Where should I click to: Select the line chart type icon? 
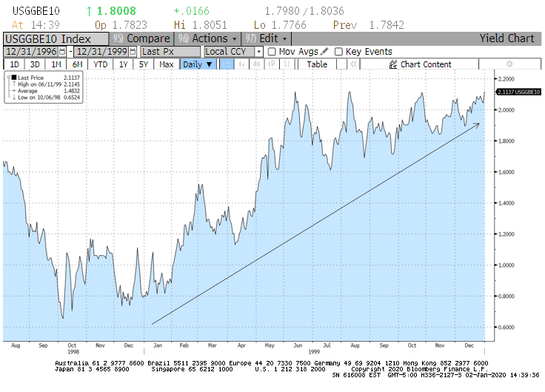pos(227,64)
